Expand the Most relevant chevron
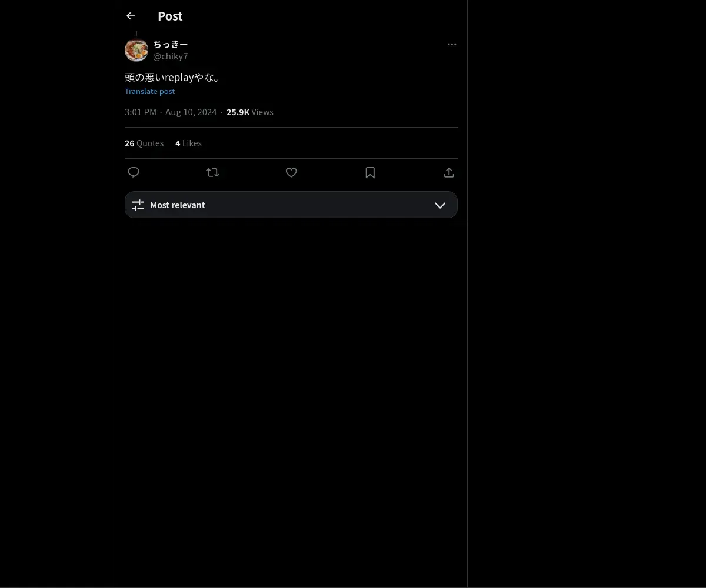The width and height of the screenshot is (706, 588). [x=440, y=205]
